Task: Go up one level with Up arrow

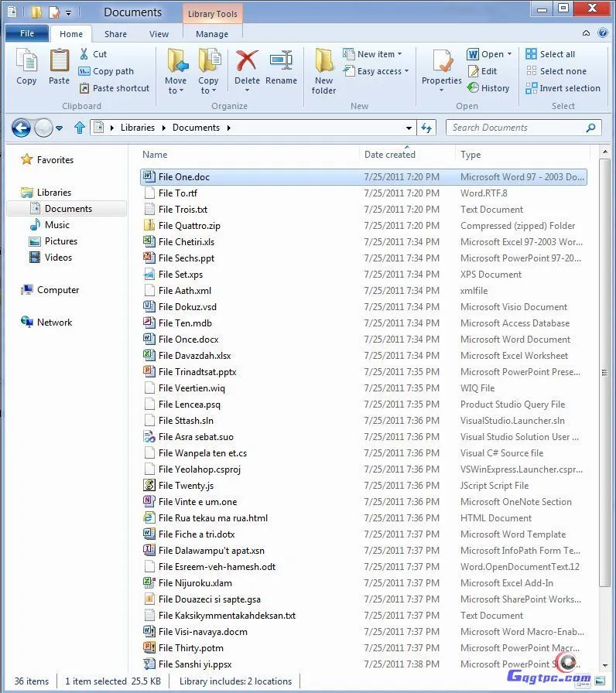Action: 79,128
